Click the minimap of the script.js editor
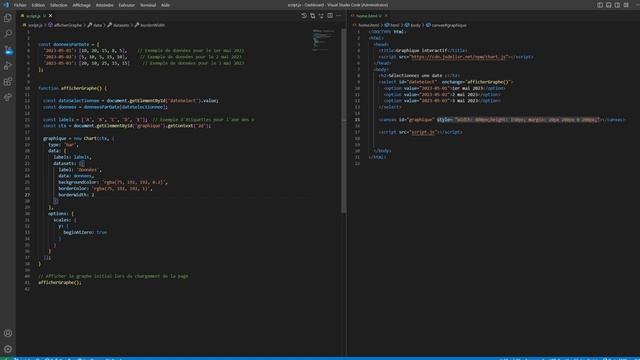This screenshot has height=360, width=640. (x=323, y=40)
